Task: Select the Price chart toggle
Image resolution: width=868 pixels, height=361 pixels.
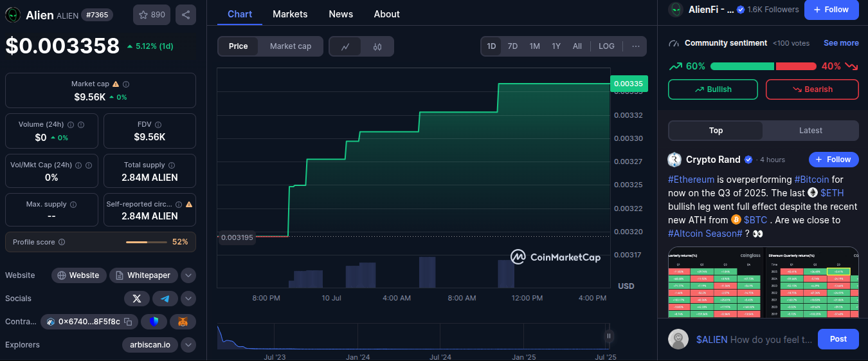Action: click(239, 46)
